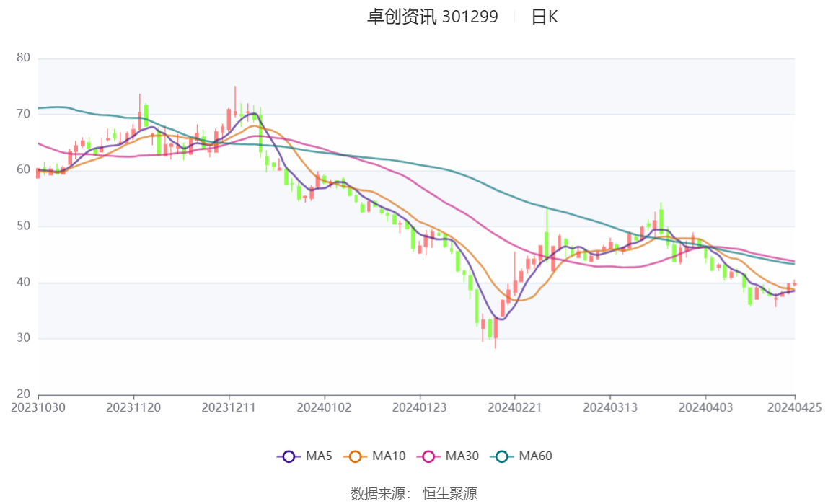828x504 pixels.
Task: Click the 20240313 date axis label
Action: 610,407
